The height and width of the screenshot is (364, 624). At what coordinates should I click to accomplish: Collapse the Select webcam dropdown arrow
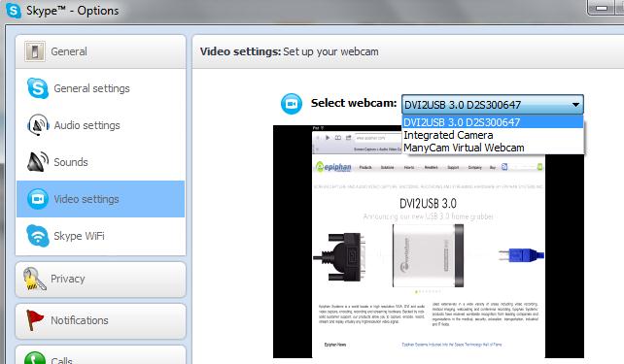click(x=575, y=105)
